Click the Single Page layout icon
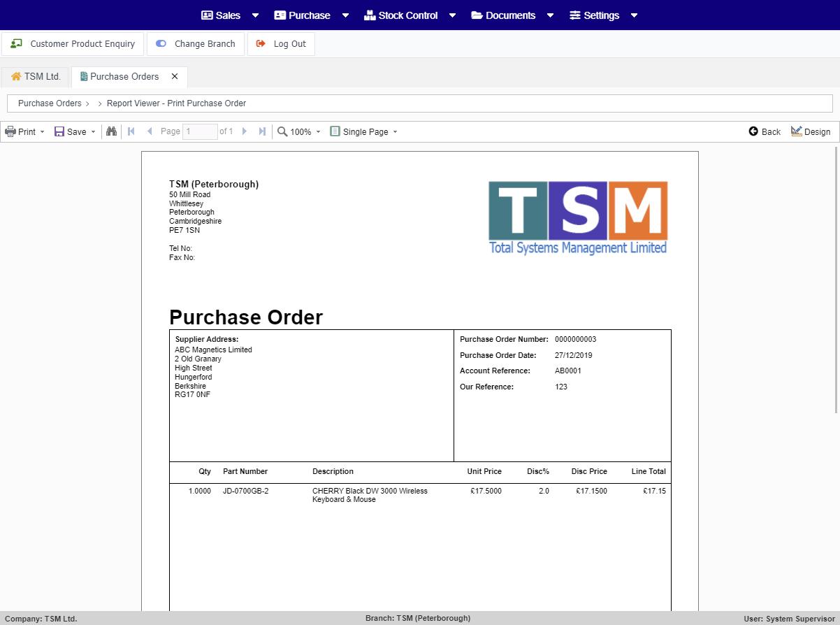Screen dimensions: 840x625 click(335, 131)
